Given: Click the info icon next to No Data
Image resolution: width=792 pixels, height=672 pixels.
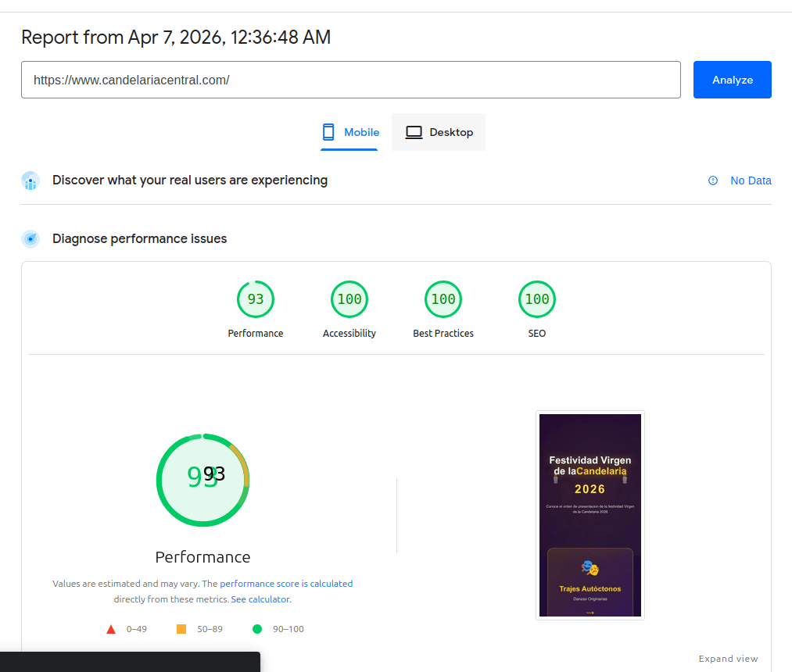Looking at the screenshot, I should click(x=712, y=181).
